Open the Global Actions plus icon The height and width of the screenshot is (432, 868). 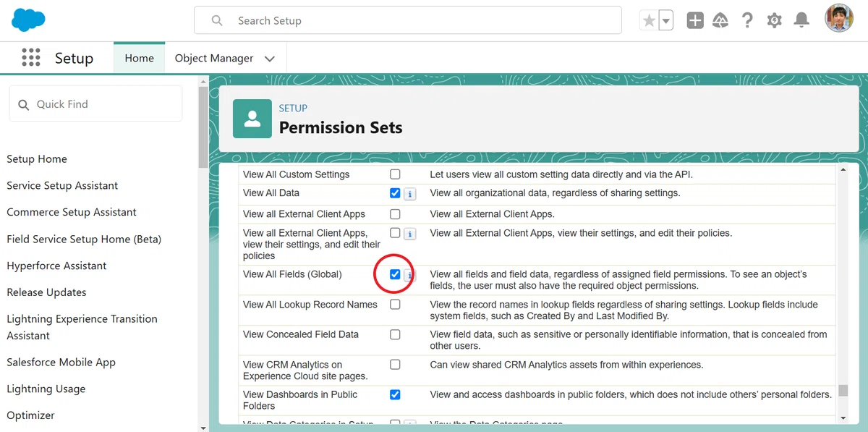(695, 20)
